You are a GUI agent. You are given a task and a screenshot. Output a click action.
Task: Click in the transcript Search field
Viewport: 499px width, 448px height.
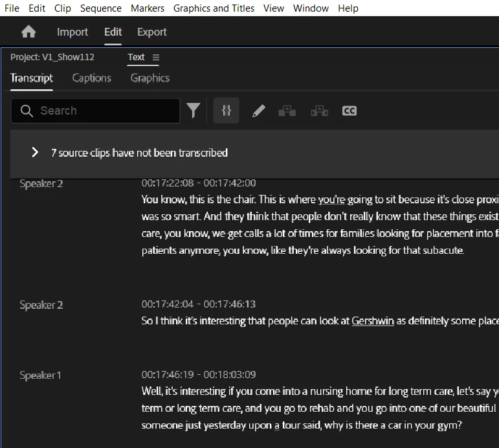pos(96,111)
